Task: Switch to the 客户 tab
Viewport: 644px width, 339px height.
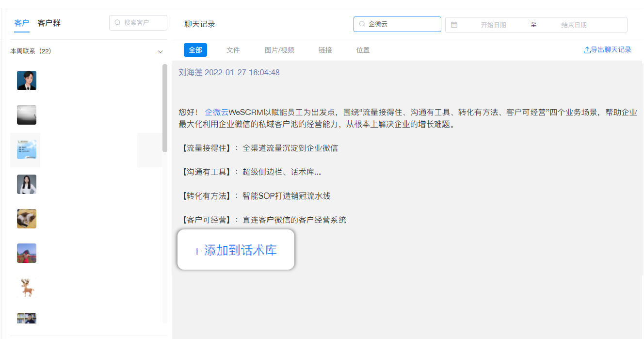Action: [x=21, y=23]
